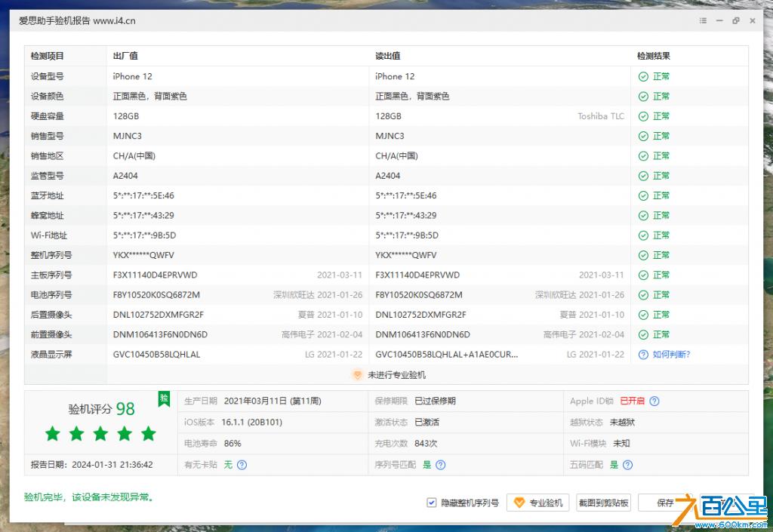Image resolution: width=773 pixels, height=532 pixels.
Task: Click check icon in 硬盘容量 row
Action: tap(643, 116)
